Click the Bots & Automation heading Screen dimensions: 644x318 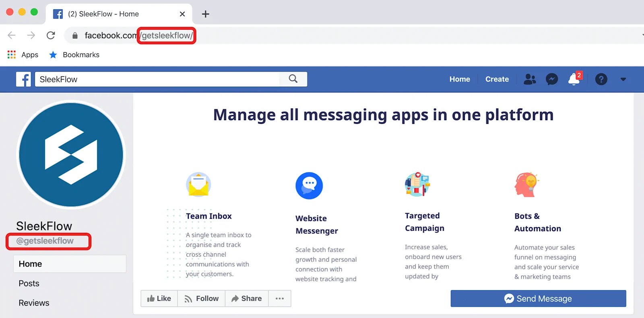(538, 222)
